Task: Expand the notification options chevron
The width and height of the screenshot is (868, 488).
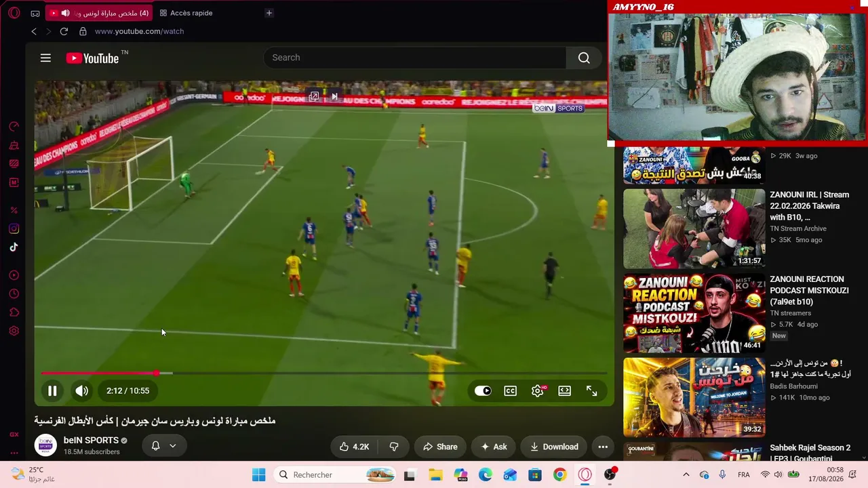Action: click(172, 445)
